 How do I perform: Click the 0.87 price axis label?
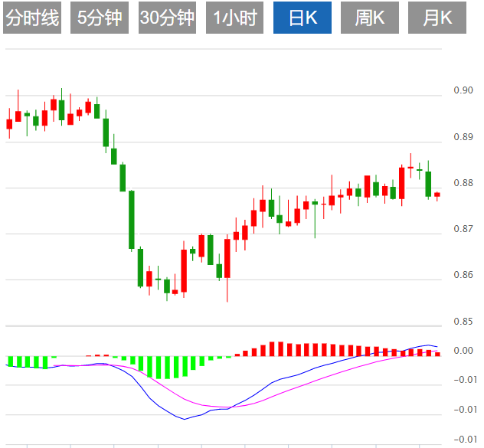coord(463,229)
